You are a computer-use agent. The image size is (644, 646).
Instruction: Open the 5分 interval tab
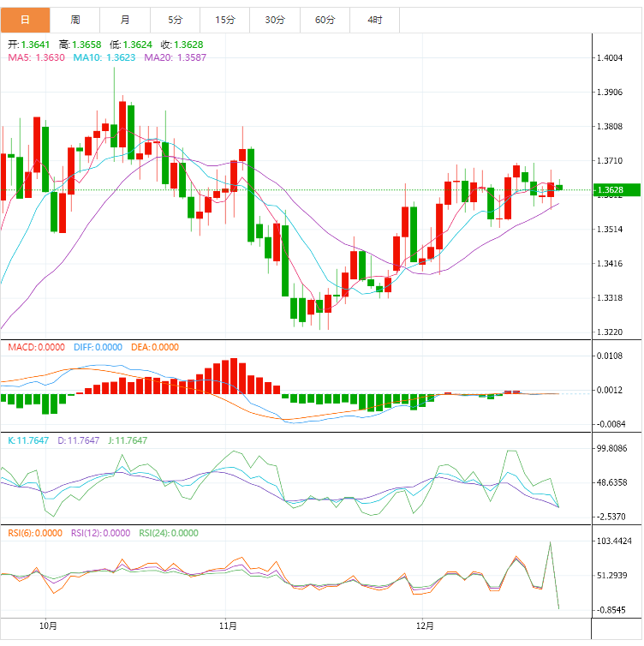point(175,20)
